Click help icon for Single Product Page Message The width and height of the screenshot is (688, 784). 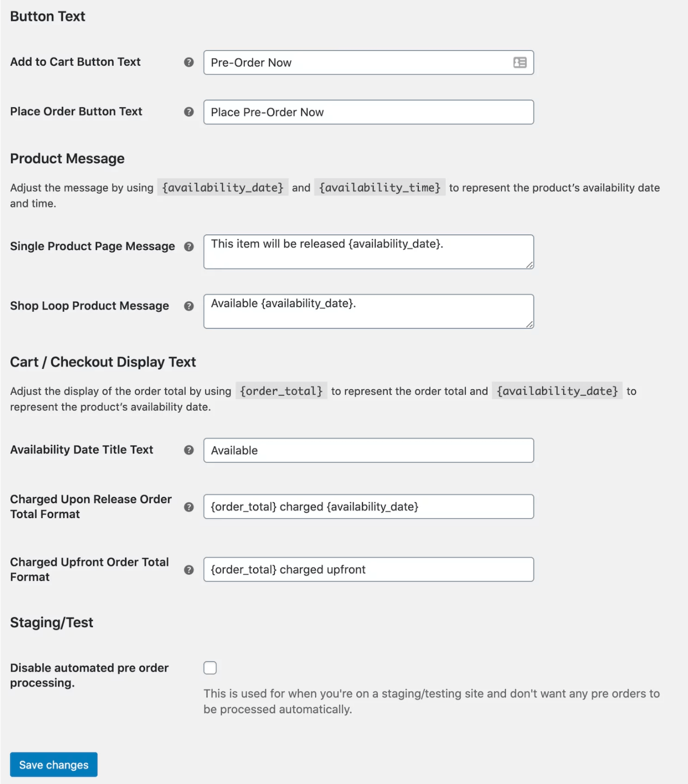[x=189, y=247]
